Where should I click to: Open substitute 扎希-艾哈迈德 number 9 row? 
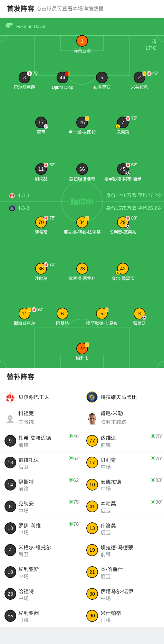(x=41, y=441)
